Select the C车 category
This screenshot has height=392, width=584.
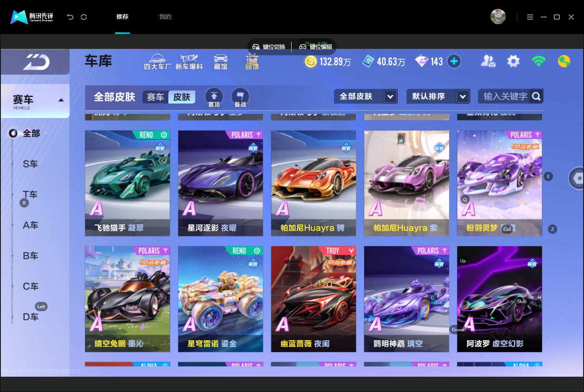click(31, 287)
